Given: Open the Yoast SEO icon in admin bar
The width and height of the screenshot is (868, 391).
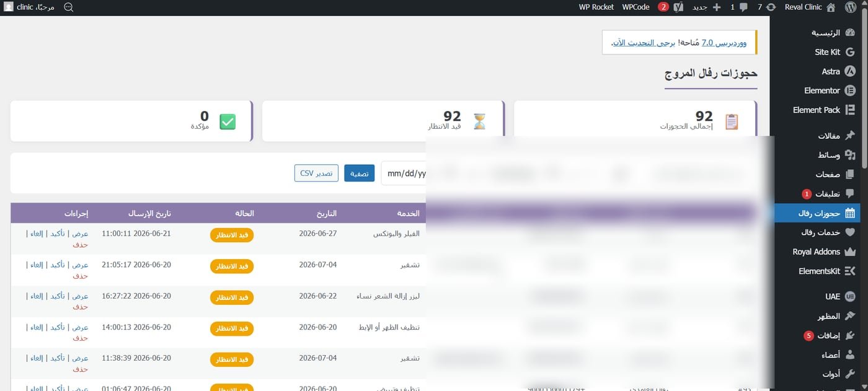Looking at the screenshot, I should coord(680,7).
